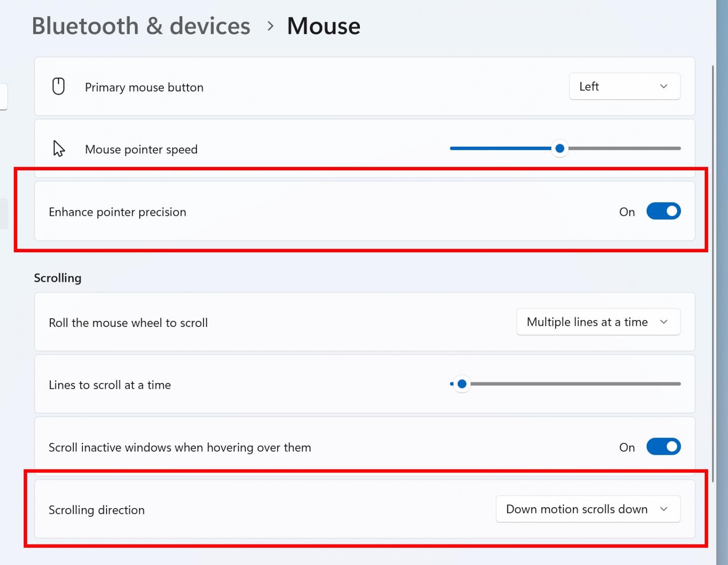The height and width of the screenshot is (565, 728).
Task: Navigate back to Bluetooth & devices
Action: tap(141, 26)
